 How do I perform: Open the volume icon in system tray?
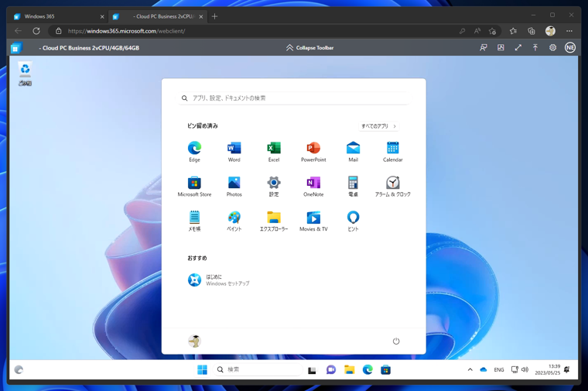[x=525, y=369]
